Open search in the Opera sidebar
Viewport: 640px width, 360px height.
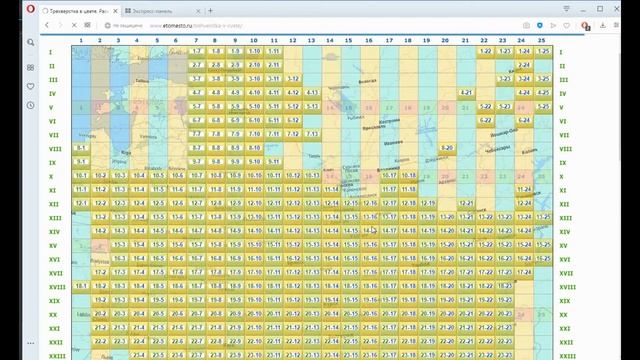click(x=31, y=42)
